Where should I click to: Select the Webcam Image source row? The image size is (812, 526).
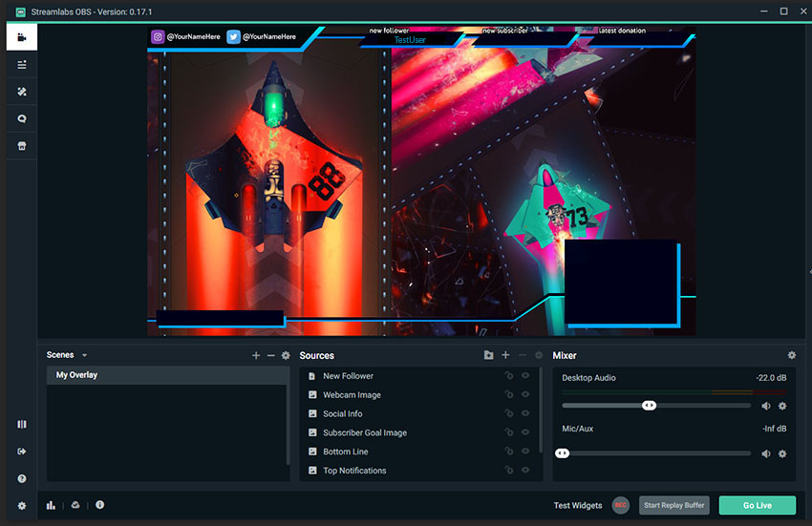pyautogui.click(x=419, y=394)
